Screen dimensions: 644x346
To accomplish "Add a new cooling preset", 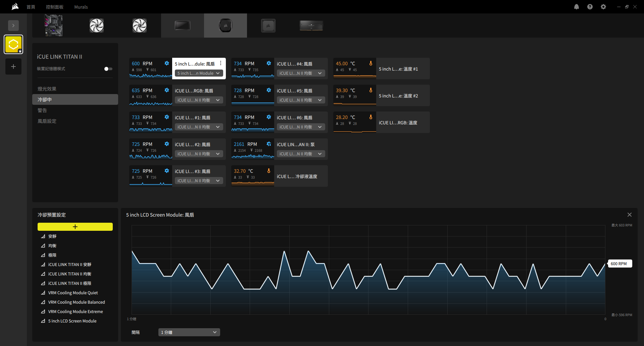I will click(x=75, y=227).
